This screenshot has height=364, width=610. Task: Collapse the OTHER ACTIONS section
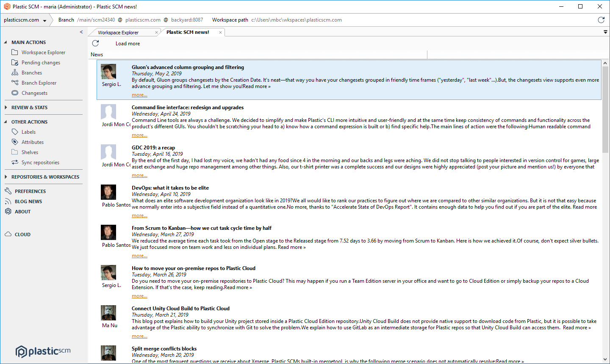tap(6, 122)
